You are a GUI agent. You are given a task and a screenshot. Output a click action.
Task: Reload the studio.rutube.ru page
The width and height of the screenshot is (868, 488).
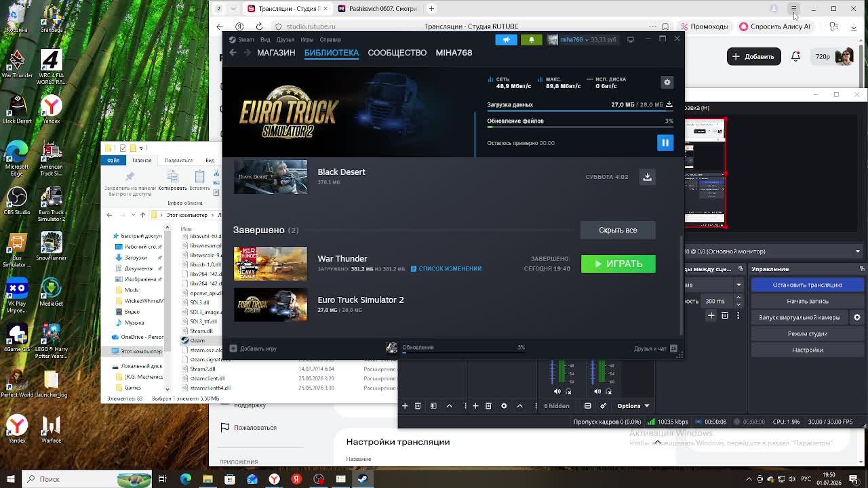click(259, 26)
